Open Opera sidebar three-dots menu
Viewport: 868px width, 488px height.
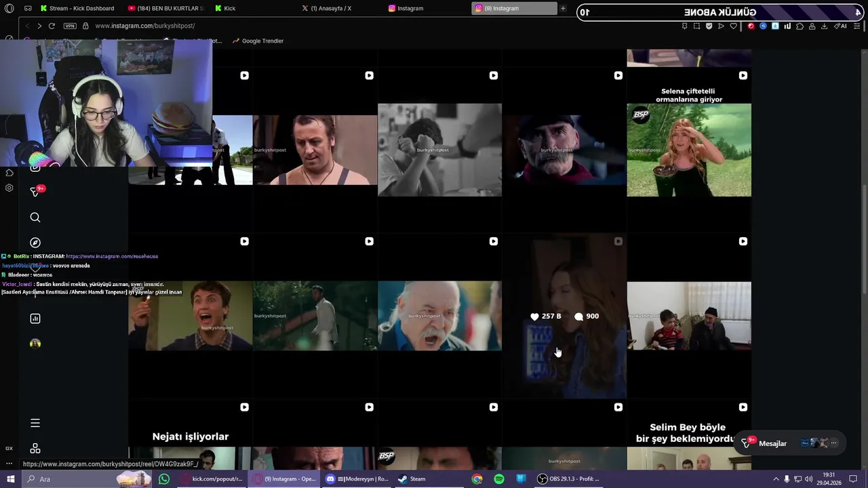point(9,464)
